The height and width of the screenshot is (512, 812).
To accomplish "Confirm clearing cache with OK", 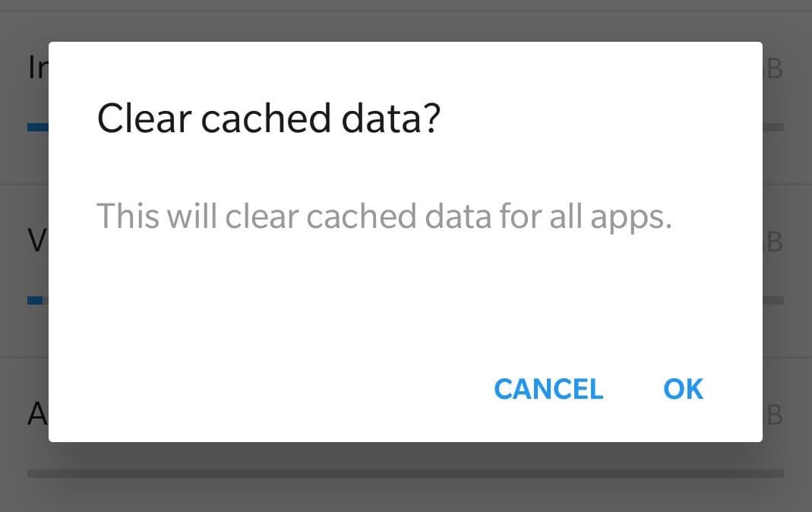I will click(683, 389).
